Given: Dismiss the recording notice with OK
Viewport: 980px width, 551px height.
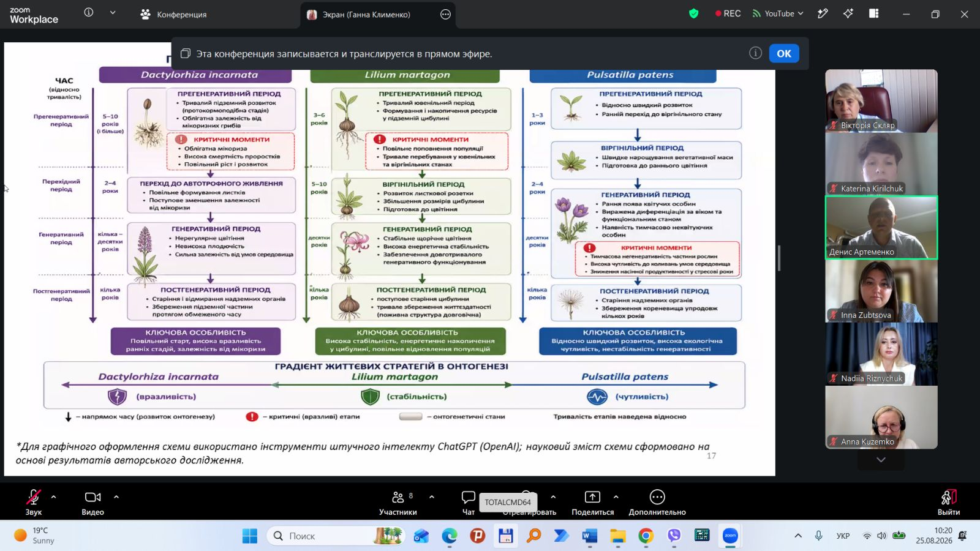Looking at the screenshot, I should tap(784, 53).
